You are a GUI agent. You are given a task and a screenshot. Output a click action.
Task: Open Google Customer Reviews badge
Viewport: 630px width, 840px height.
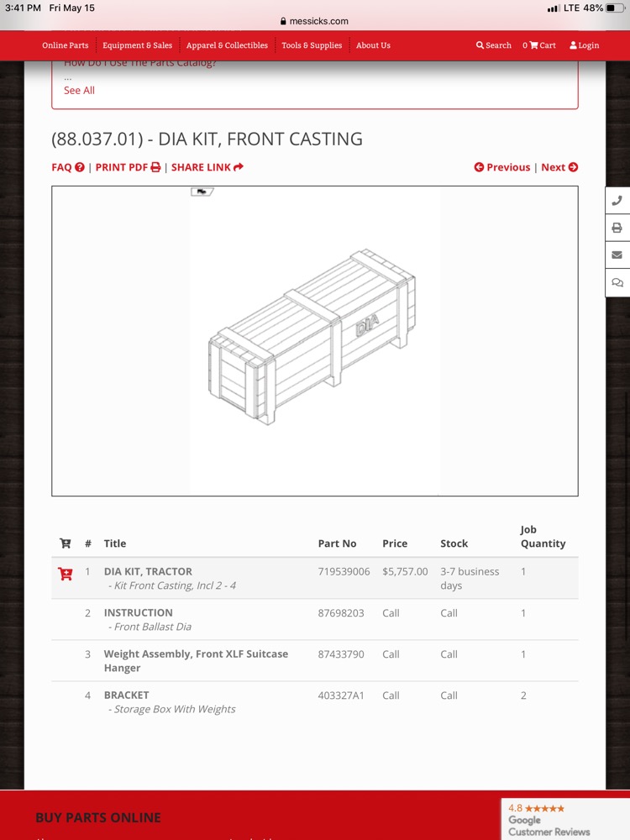click(x=564, y=819)
